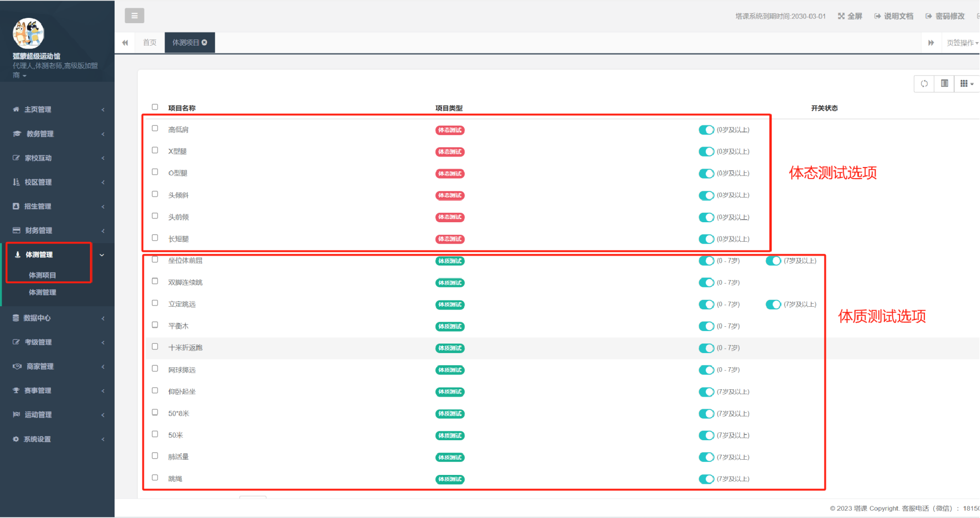Open the 说明文档 documentation link
Viewport: 980px width, 518px height.
pos(893,16)
